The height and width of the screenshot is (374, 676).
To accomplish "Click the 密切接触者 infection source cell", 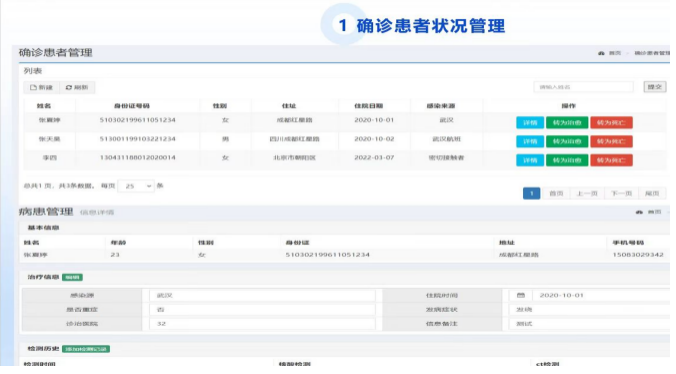I will pos(446,158).
